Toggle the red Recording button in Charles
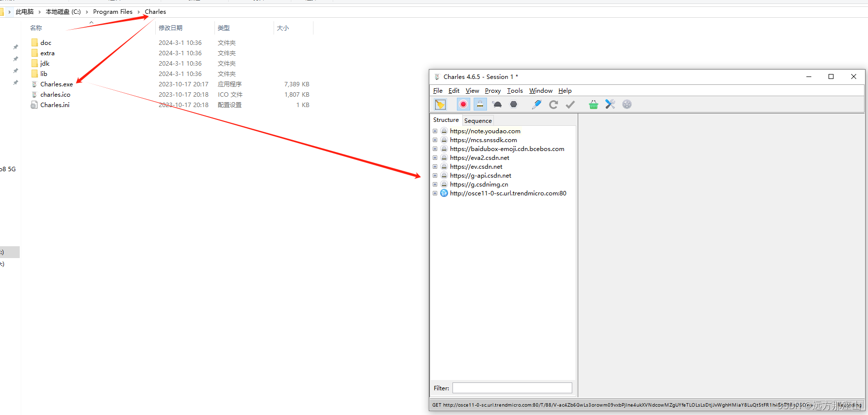This screenshot has height=415, width=868. 463,104
